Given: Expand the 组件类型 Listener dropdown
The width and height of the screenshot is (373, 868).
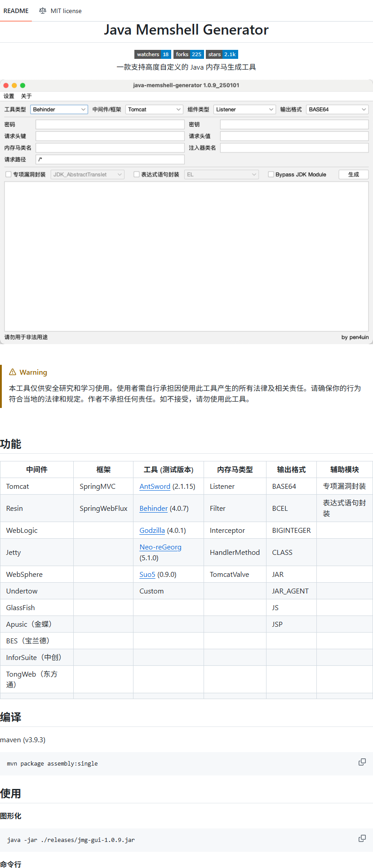Looking at the screenshot, I should (244, 109).
